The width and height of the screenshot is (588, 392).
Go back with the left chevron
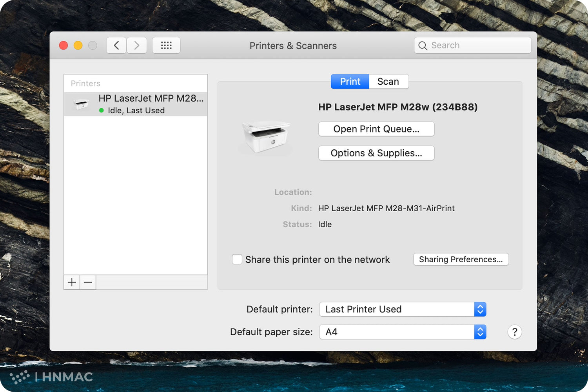(x=116, y=45)
